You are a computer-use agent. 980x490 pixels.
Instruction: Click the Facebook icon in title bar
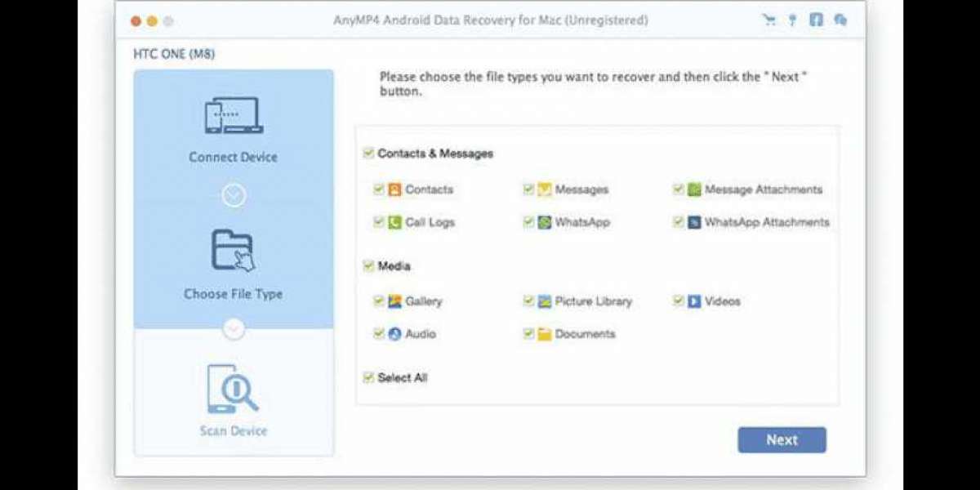click(x=816, y=20)
